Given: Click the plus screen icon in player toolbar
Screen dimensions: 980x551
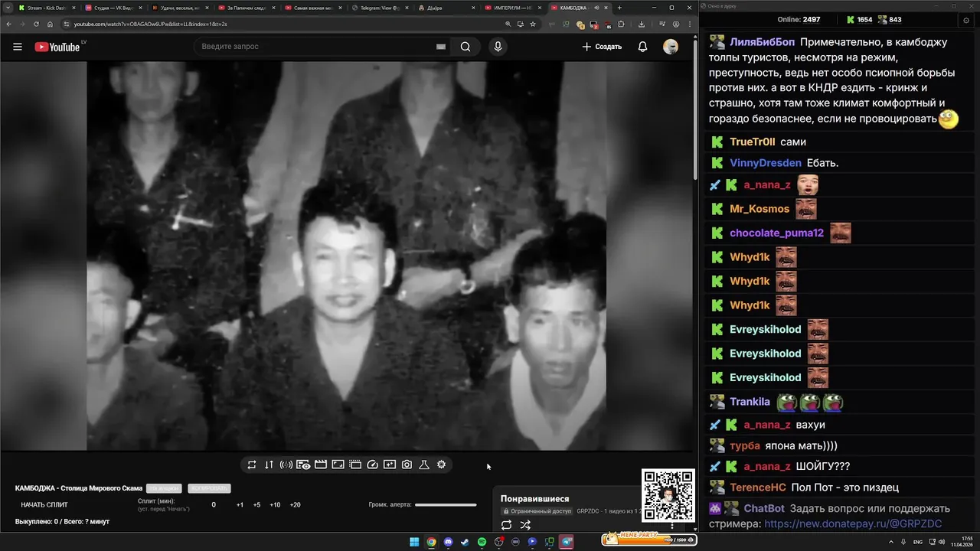Looking at the screenshot, I should pyautogui.click(x=390, y=465).
